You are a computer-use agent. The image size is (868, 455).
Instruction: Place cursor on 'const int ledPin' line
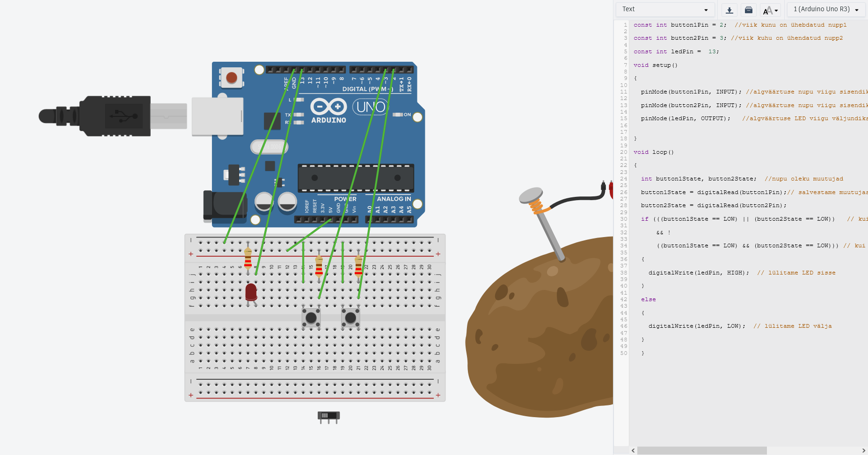676,51
